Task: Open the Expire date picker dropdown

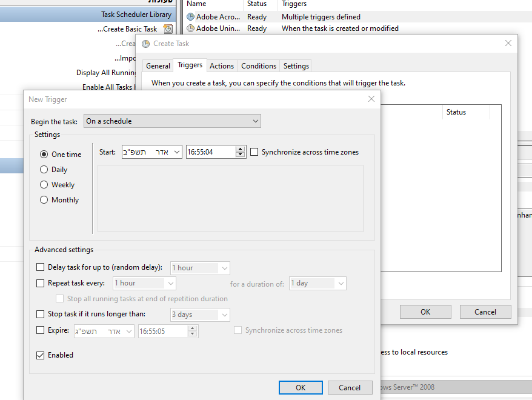Action: (x=129, y=332)
